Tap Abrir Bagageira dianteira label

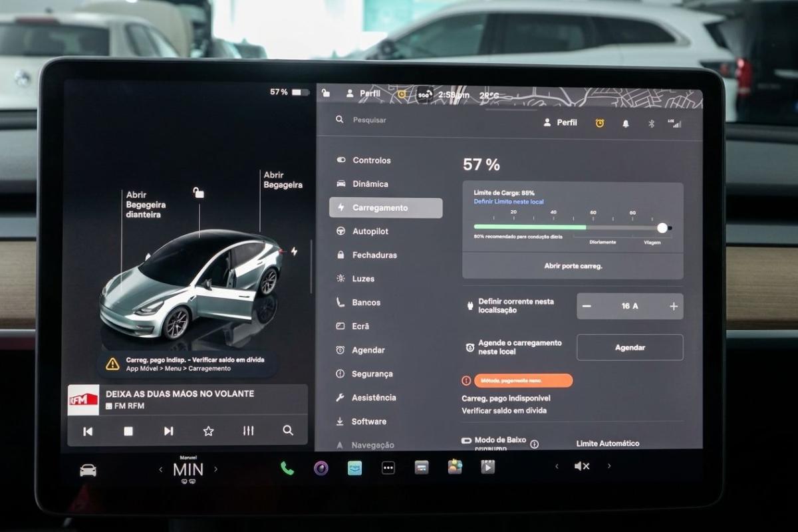(x=146, y=205)
